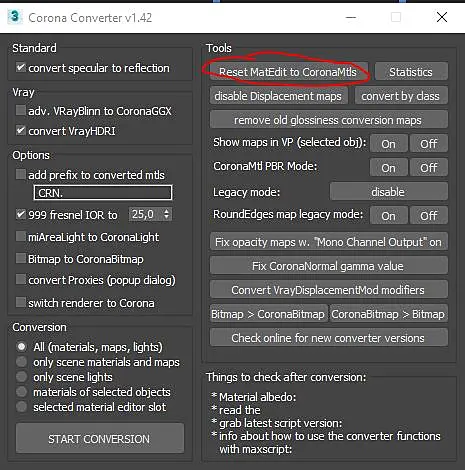Toggle convert specular to reflection checkbox
465x470 pixels.
[x=21, y=68]
